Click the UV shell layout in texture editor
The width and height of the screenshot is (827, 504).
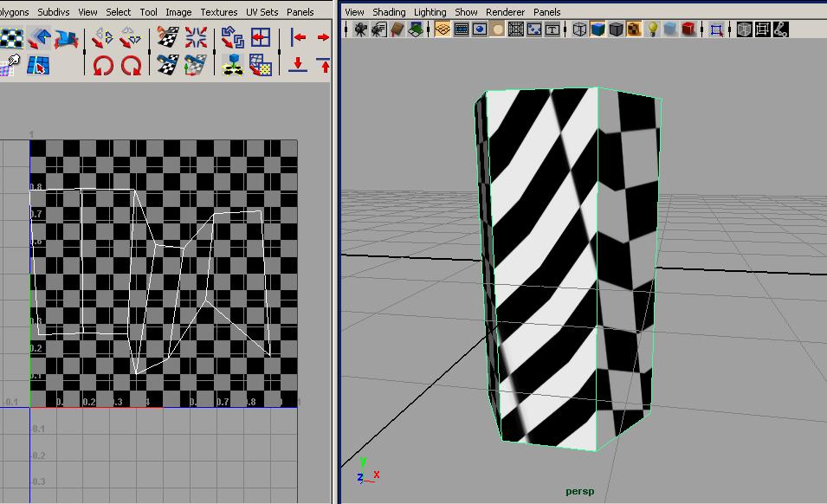click(x=151, y=281)
